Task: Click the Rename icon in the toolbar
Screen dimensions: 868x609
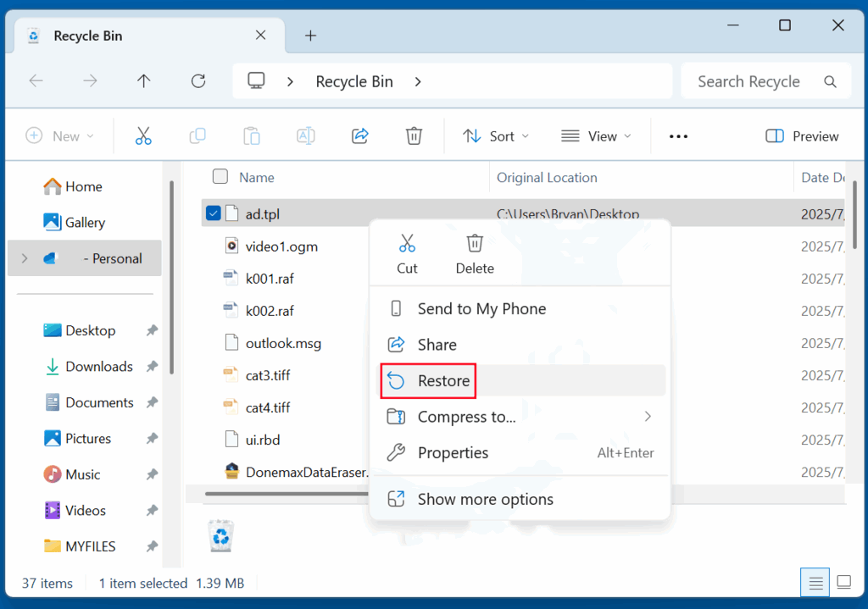Action: coord(305,136)
